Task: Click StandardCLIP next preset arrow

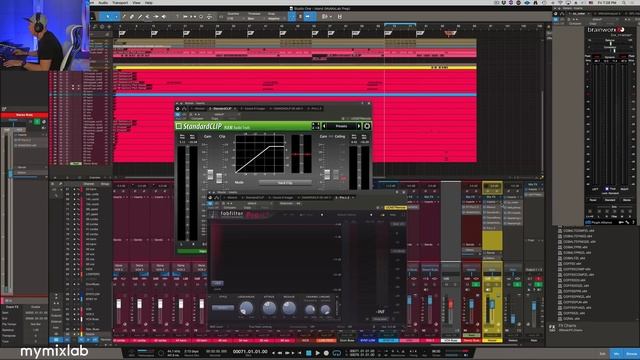Action: [x=359, y=126]
